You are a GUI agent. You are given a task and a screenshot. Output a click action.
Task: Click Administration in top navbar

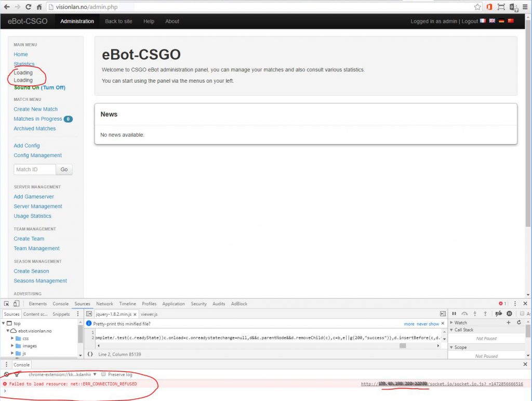[77, 21]
